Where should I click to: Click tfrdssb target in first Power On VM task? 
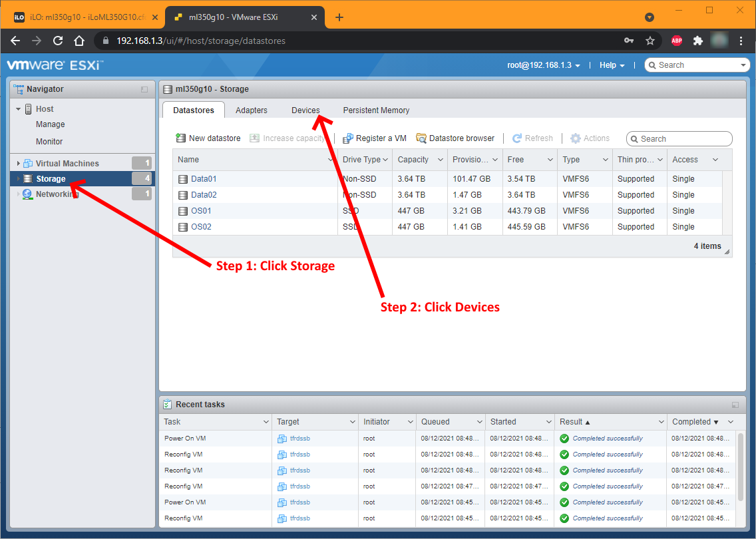pos(300,439)
